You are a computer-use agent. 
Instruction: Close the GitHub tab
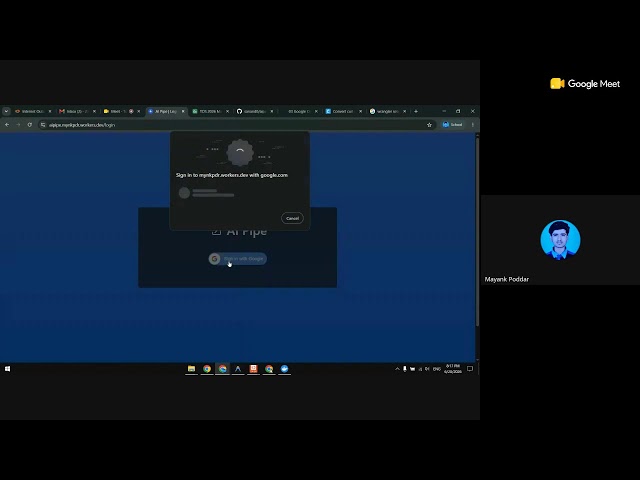[272, 111]
